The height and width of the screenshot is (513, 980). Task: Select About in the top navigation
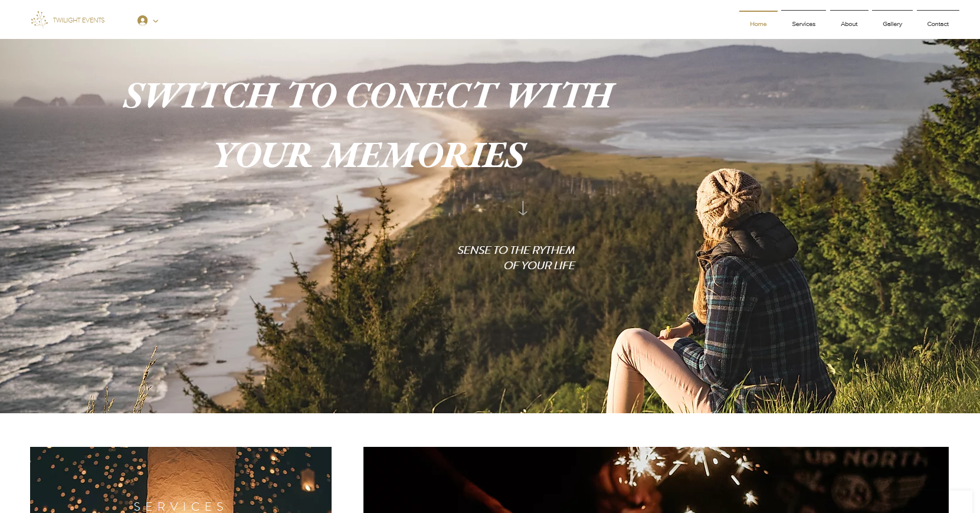pos(849,24)
